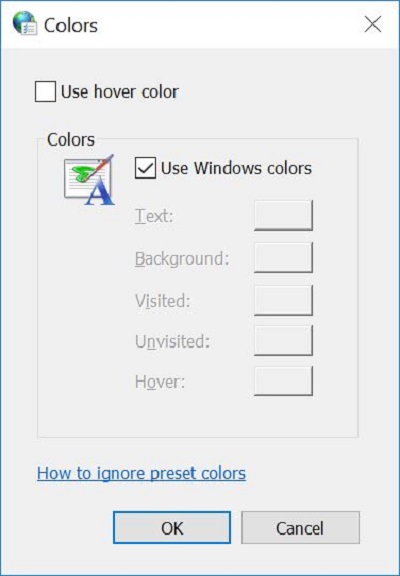Click the 'Hover:' field label
The image size is (400, 576).
point(160,382)
